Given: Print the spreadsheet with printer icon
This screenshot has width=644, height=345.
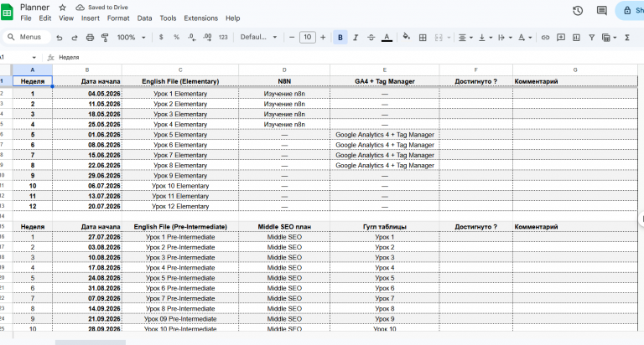Looking at the screenshot, I should click(x=90, y=38).
